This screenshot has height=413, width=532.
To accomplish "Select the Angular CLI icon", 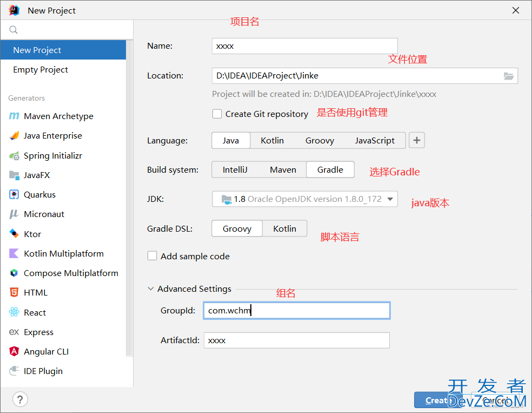I will click(14, 352).
